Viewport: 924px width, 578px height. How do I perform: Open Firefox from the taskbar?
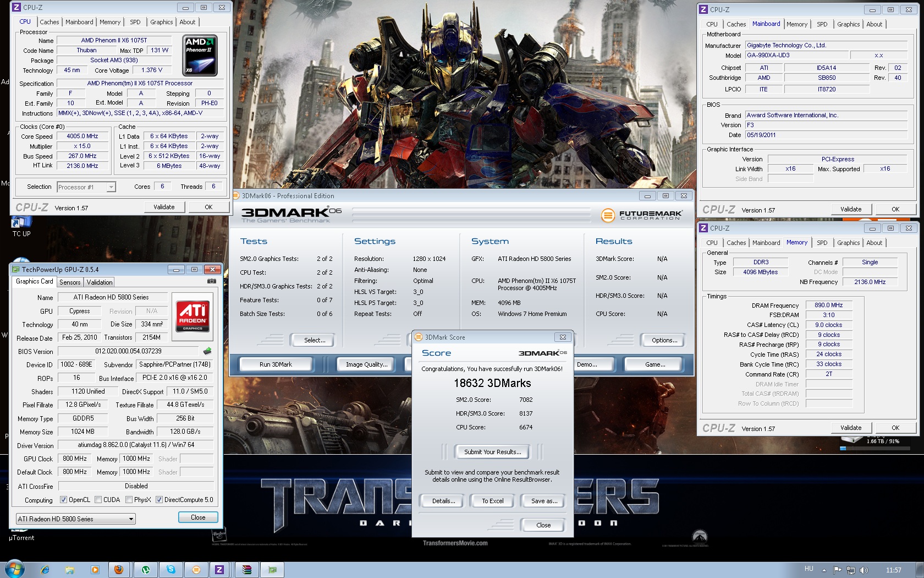coord(119,570)
